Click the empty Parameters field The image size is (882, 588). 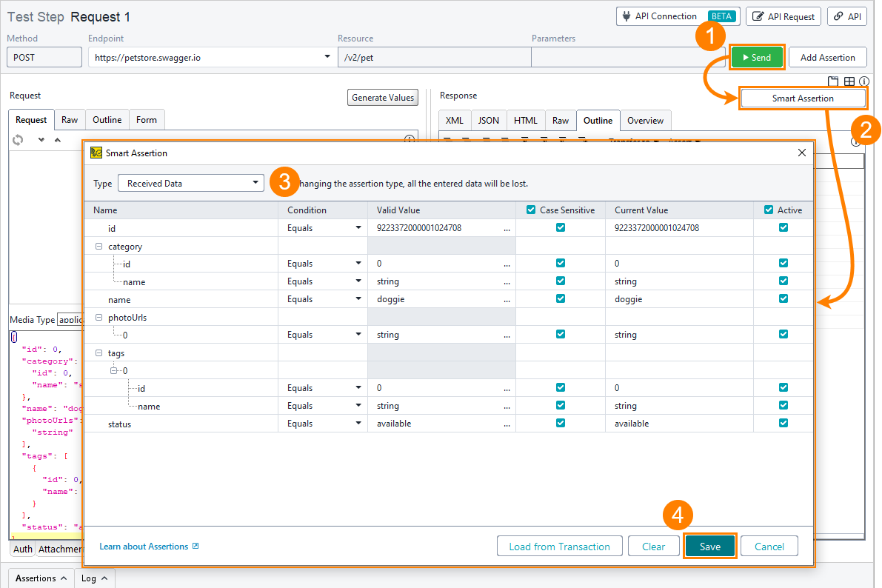coord(628,58)
